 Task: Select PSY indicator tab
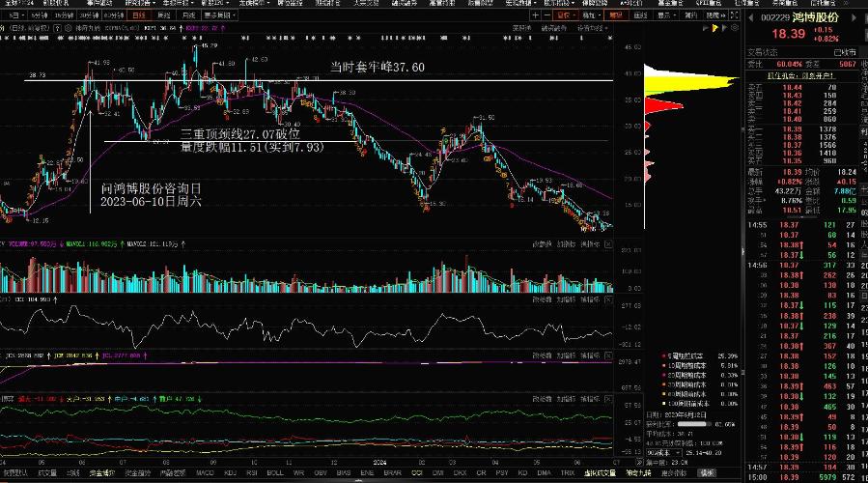pos(502,473)
